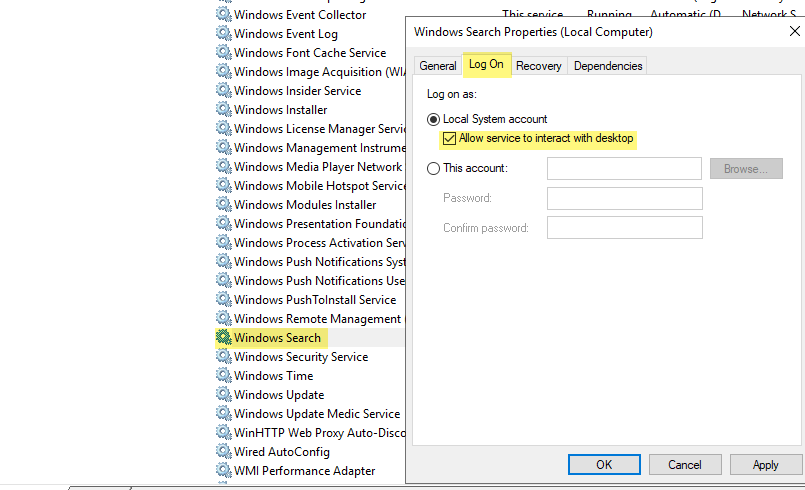
Task: Switch to the Recovery tab
Action: (539, 66)
